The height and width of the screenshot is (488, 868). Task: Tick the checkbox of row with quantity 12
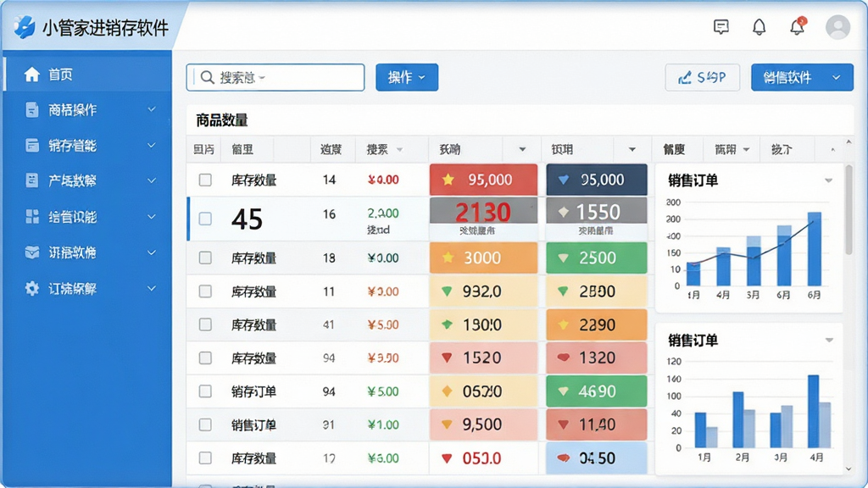(x=205, y=458)
